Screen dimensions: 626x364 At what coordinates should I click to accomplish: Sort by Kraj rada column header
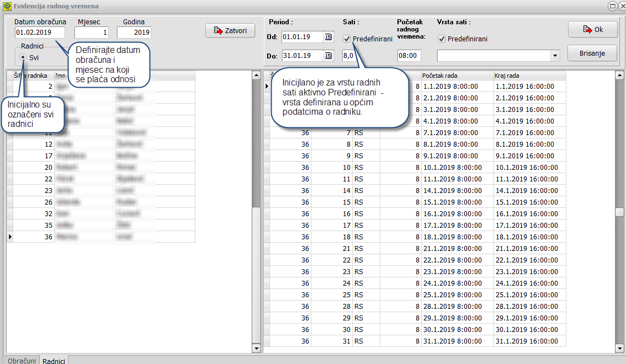[x=529, y=75]
